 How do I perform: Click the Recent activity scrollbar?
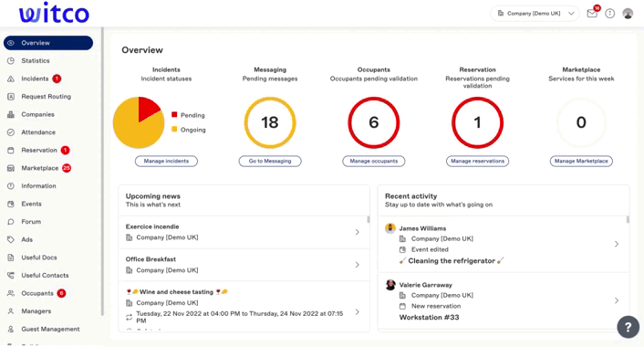[x=628, y=219]
